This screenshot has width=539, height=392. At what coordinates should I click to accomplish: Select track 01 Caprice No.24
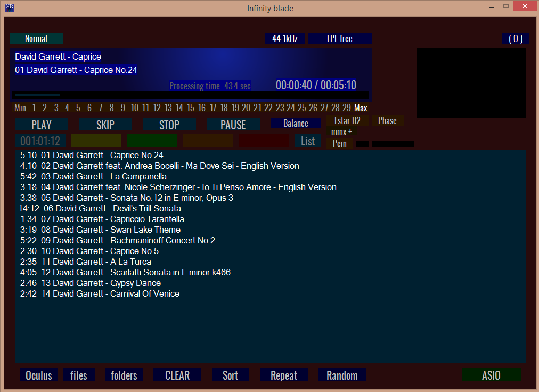[x=271, y=155]
